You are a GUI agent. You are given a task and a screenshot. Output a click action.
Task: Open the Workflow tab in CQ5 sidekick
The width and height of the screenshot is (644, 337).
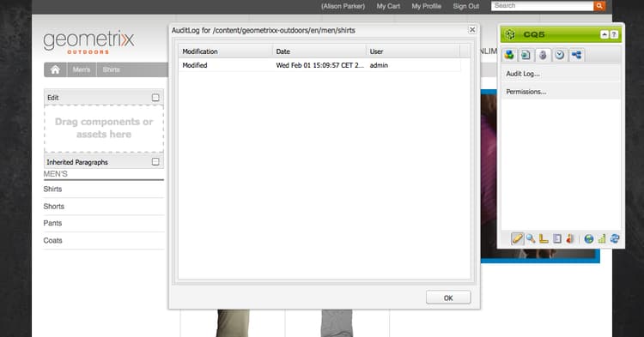pos(576,55)
